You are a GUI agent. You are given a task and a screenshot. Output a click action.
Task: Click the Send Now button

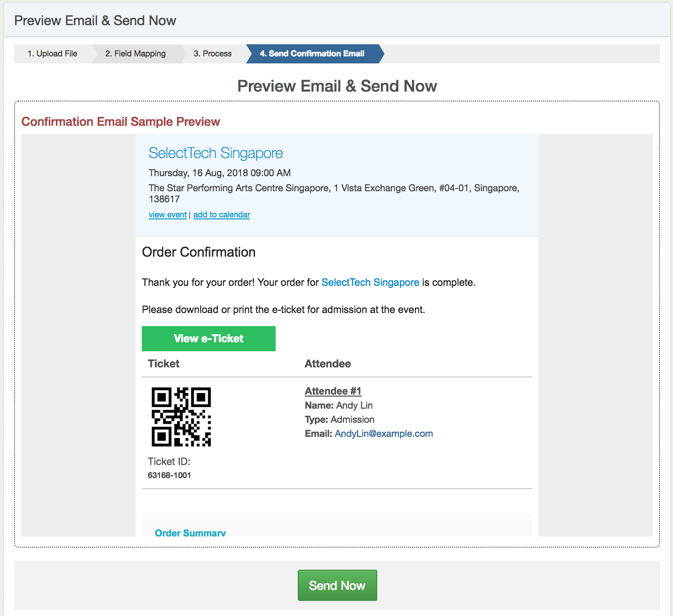[x=337, y=585]
